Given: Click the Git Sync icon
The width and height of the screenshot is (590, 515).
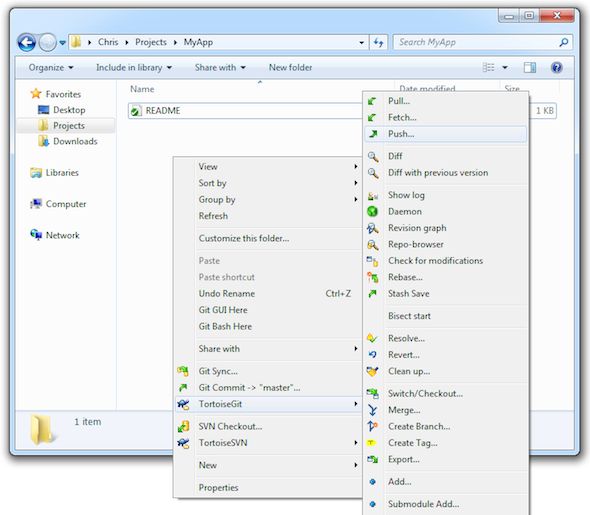Looking at the screenshot, I should pyautogui.click(x=183, y=371).
